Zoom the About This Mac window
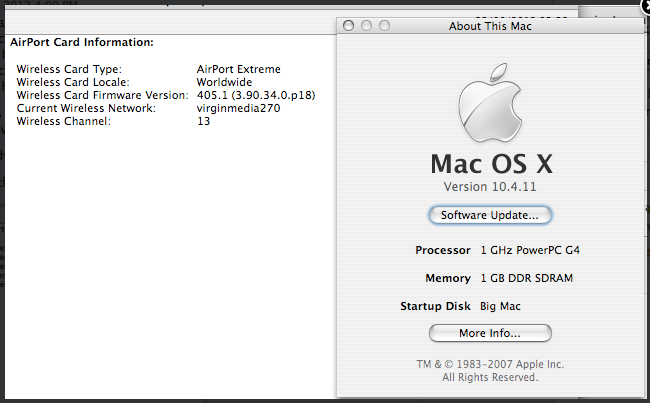The image size is (650, 403). [x=385, y=26]
